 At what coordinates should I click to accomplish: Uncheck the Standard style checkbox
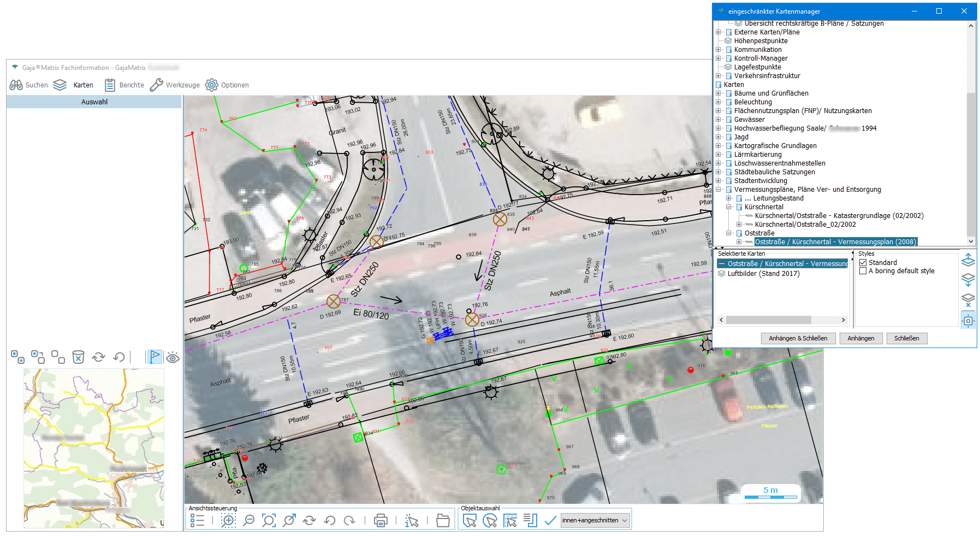tap(863, 263)
